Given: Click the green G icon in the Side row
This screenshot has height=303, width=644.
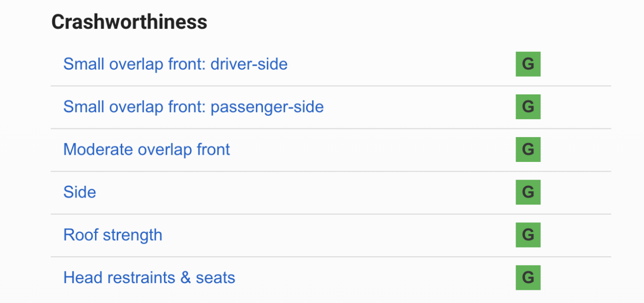Looking at the screenshot, I should point(528,192).
